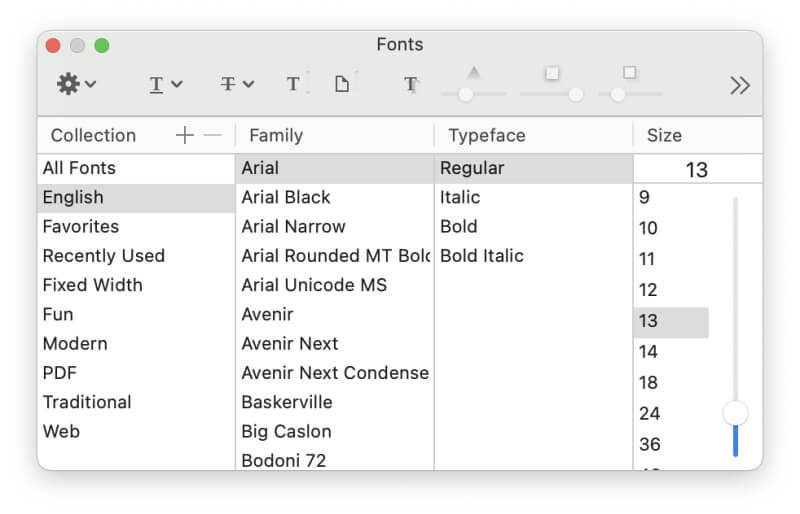Show more toolbar items with double chevron
The width and height of the screenshot is (800, 514).
(739, 85)
